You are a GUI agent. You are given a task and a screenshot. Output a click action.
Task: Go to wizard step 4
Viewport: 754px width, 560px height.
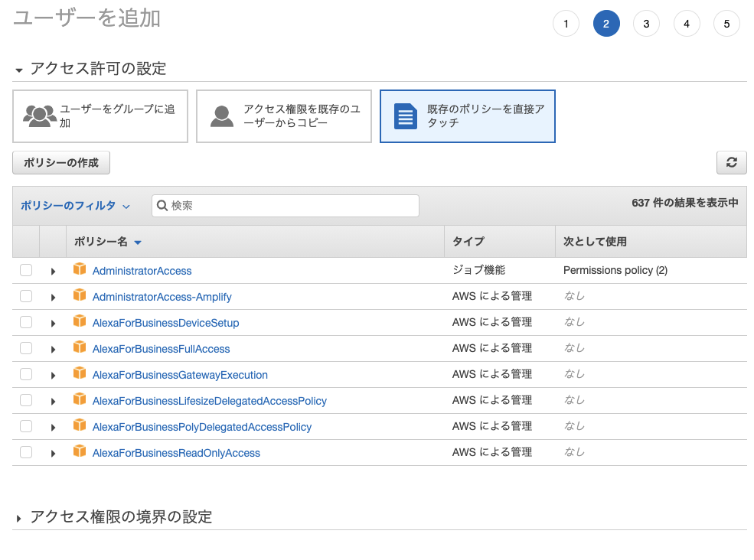pos(687,24)
